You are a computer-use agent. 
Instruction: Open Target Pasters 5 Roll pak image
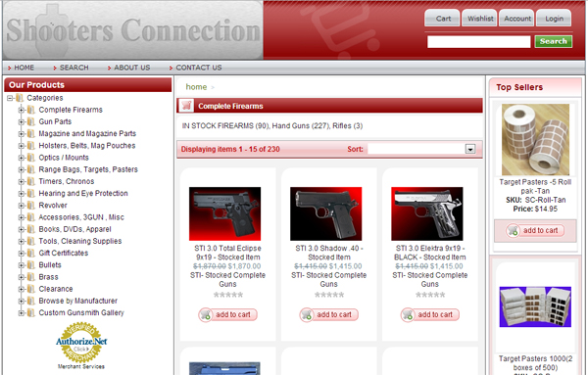click(535, 140)
